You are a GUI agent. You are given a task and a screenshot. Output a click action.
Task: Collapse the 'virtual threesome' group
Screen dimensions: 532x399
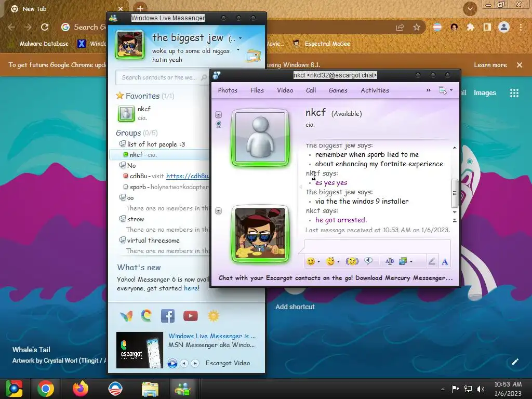coord(123,240)
